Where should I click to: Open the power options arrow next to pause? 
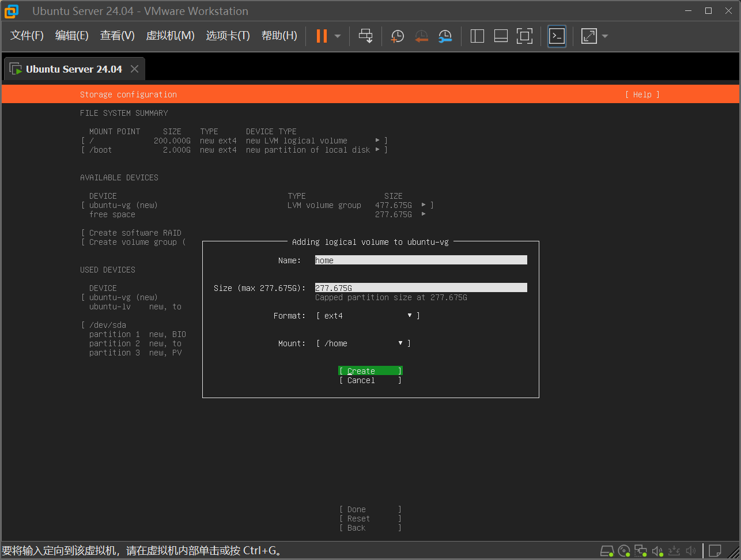click(x=338, y=36)
